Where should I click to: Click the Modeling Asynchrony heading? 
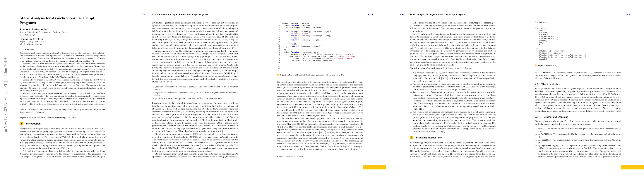click(429, 138)
